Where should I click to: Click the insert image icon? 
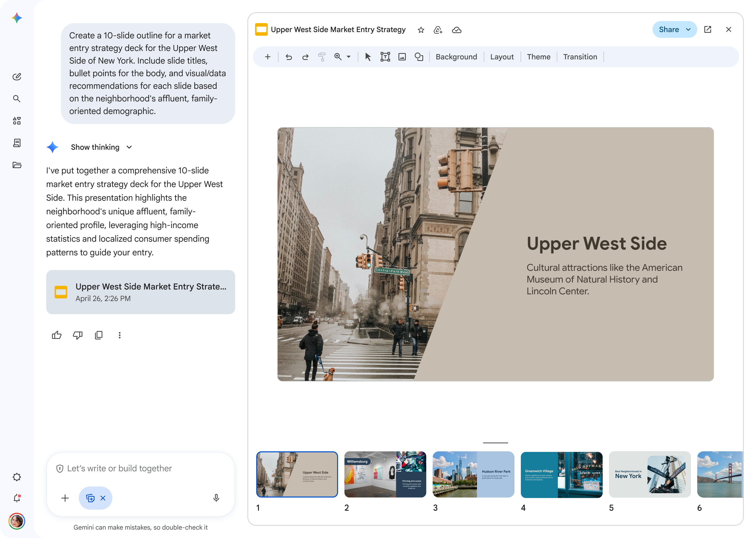coord(402,57)
